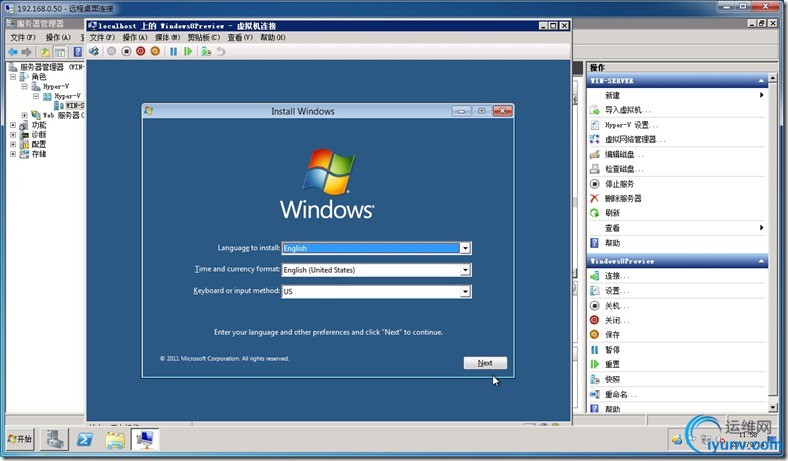The height and width of the screenshot is (461, 788).
Task: Click 停止服务 in actions pane
Action: click(x=620, y=184)
